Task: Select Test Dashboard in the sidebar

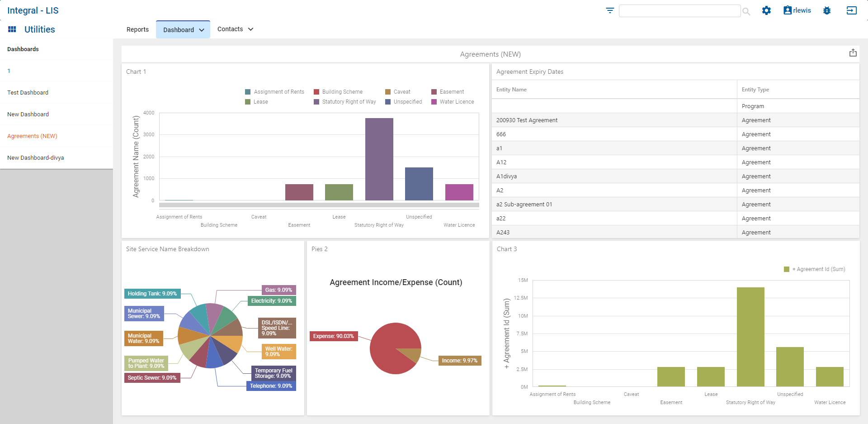Action: (x=28, y=93)
